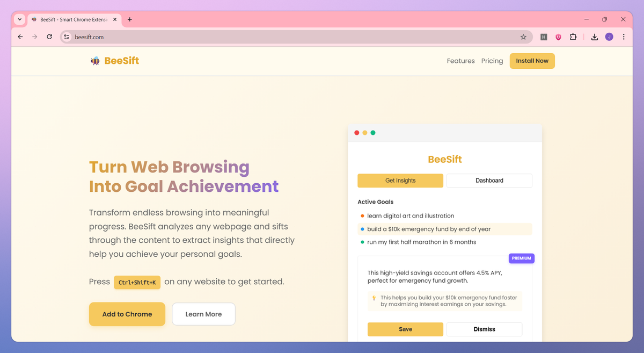Image resolution: width=644 pixels, height=353 pixels.
Task: Open a new tab with plus icon
Action: point(130,19)
